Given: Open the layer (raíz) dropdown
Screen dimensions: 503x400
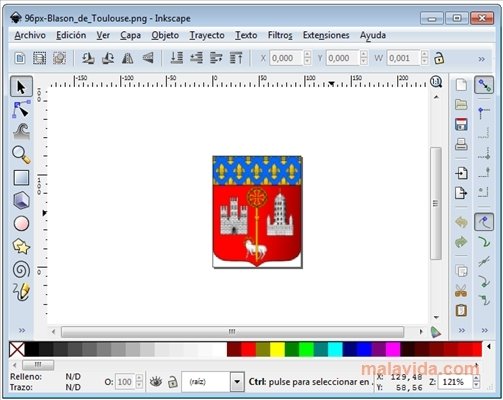Looking at the screenshot, I should (x=237, y=382).
